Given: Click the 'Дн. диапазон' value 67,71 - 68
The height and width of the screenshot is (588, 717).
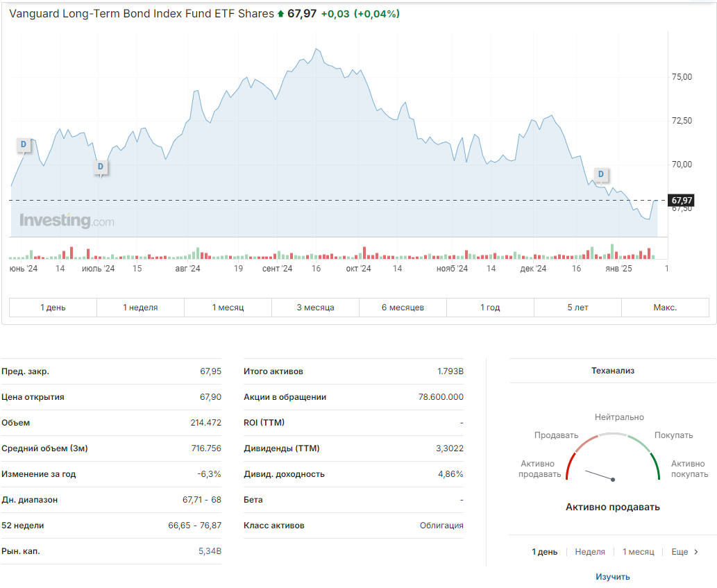Looking at the screenshot, I should click(x=202, y=500).
